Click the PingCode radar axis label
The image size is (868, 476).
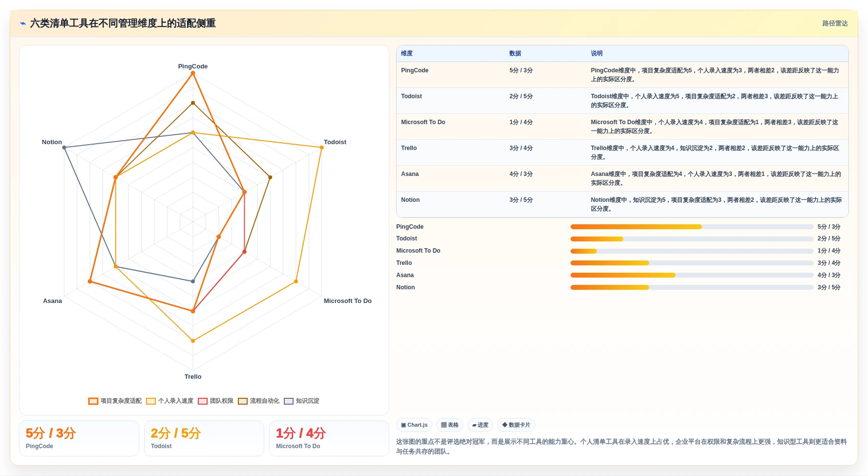[x=193, y=66]
